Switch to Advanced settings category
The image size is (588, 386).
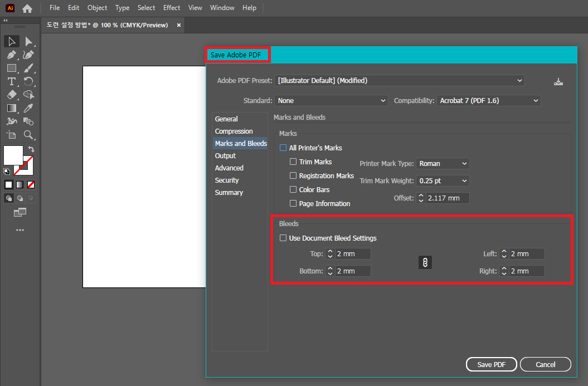(x=240, y=168)
